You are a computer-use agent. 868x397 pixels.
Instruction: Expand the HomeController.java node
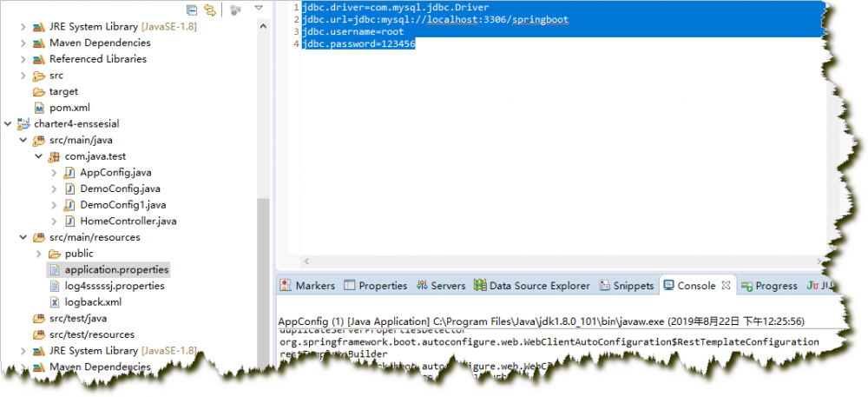(x=54, y=221)
